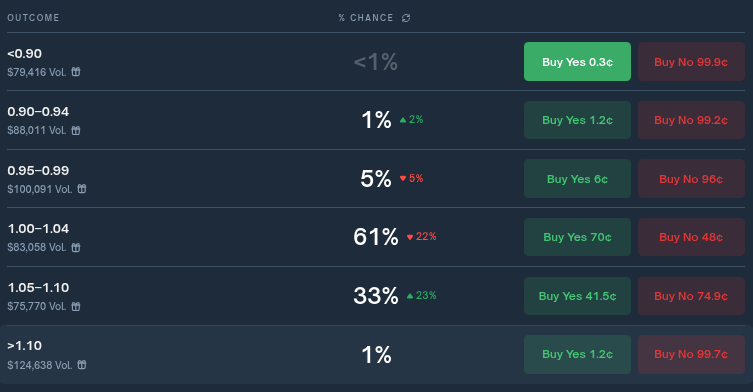Click Buy No 99.7¢ button
This screenshot has height=392, width=753.
691,355
